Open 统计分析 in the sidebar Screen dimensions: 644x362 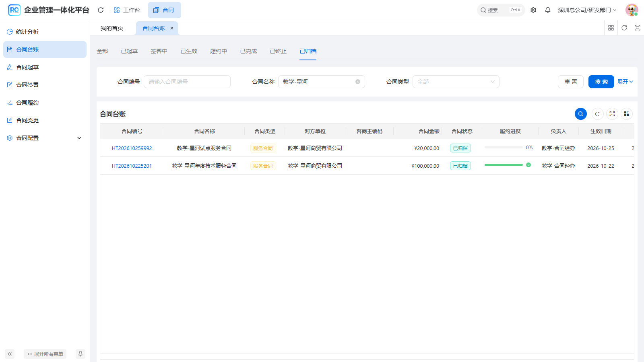(45, 32)
